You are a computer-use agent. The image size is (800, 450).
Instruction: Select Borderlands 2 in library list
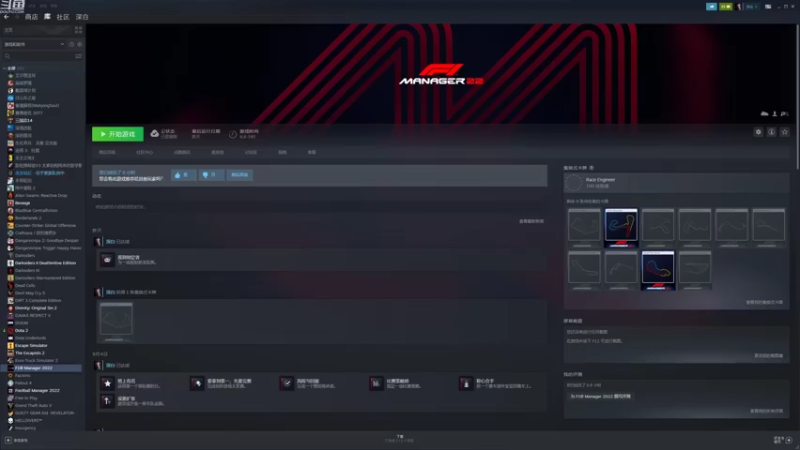[28, 218]
